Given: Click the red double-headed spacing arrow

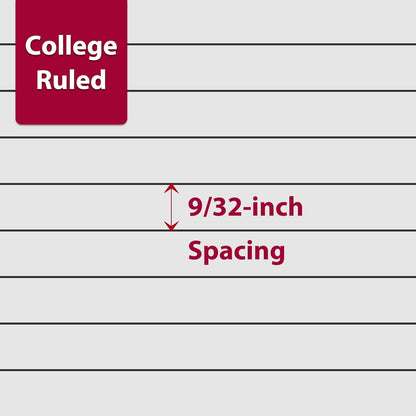Looking at the screenshot, I should tap(172, 207).
